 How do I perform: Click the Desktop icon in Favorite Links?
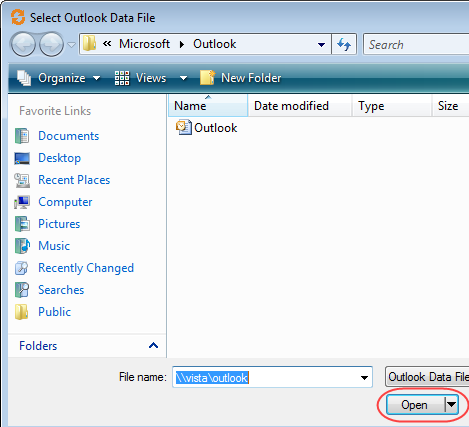pyautogui.click(x=22, y=158)
